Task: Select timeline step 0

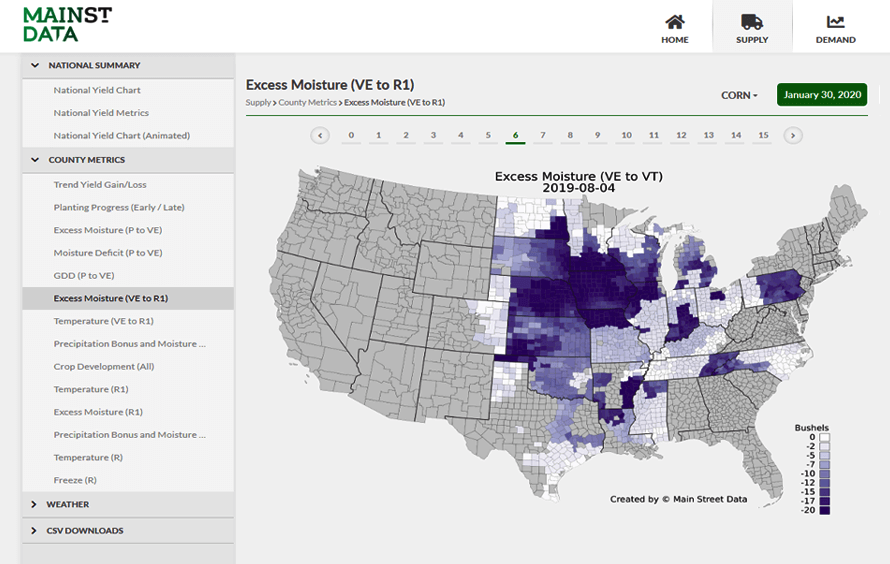Action: (x=351, y=135)
